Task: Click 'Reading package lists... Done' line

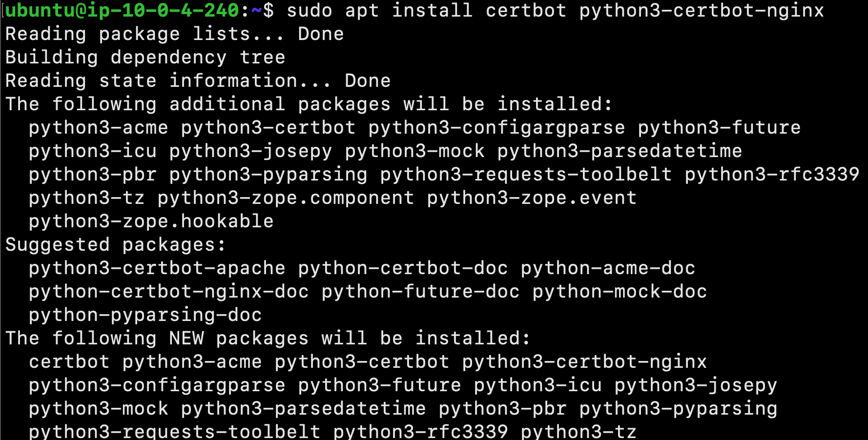Action: 174,34
